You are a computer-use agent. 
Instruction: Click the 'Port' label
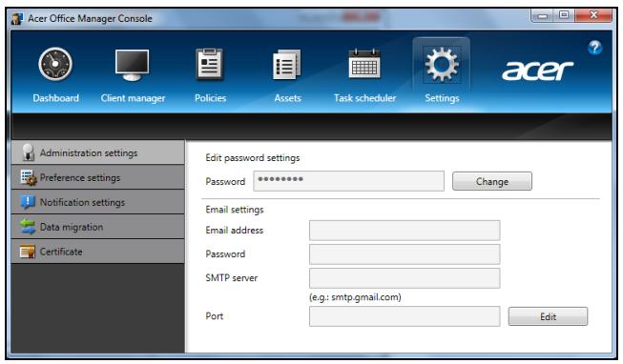click(214, 316)
